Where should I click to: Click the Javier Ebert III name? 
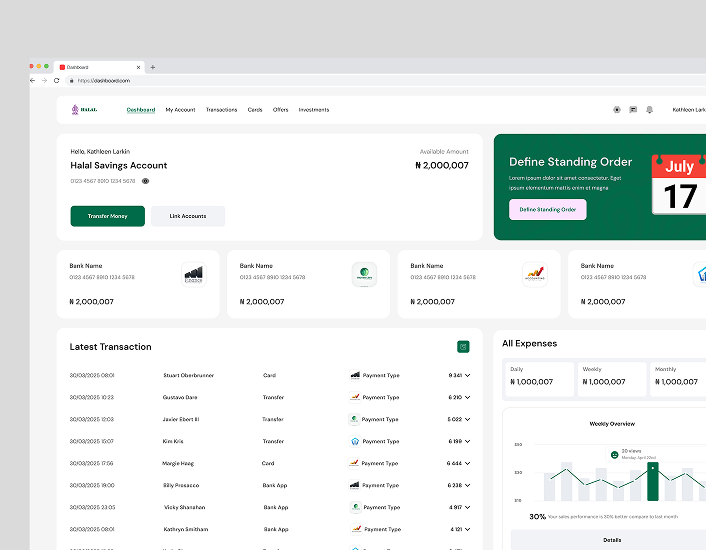[181, 419]
